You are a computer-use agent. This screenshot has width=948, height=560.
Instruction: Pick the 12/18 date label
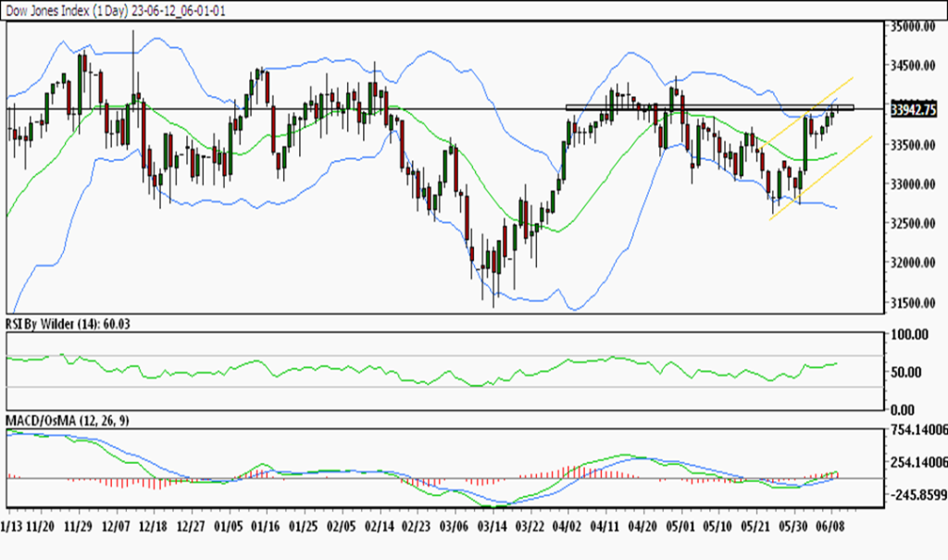coord(154,526)
